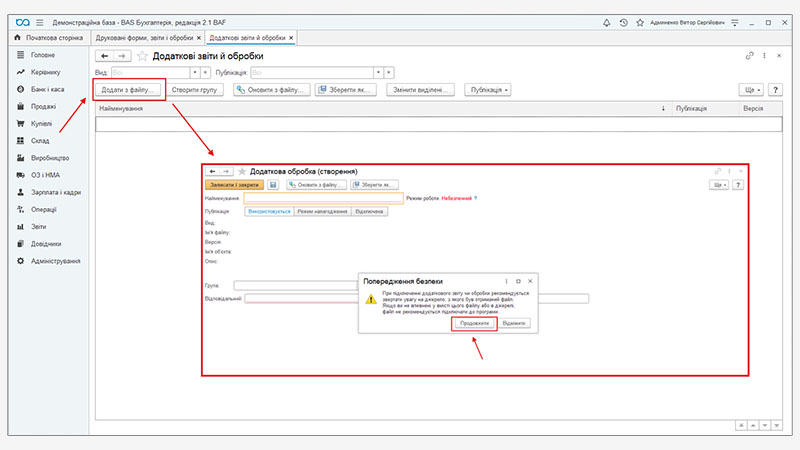Click the notifications bell icon in title bar
The width and height of the screenshot is (800, 450).
pyautogui.click(x=607, y=21)
